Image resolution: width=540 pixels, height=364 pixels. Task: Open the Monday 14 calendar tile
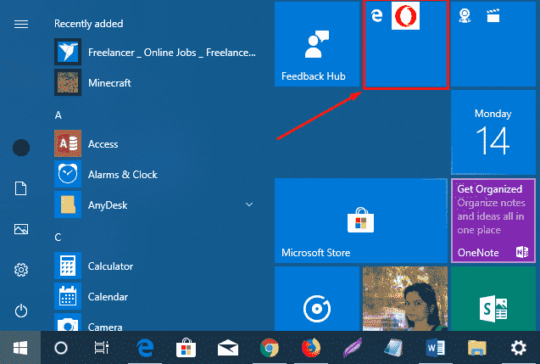tap(493, 133)
